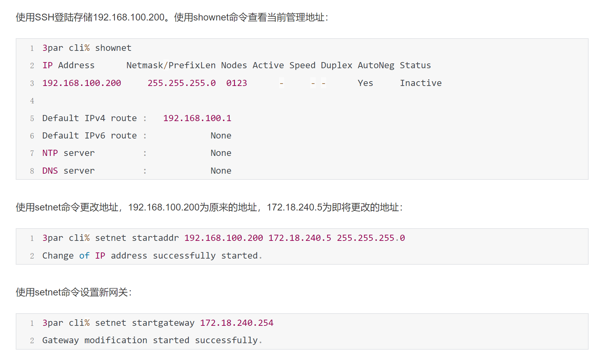Click the shownet command in first code block
The width and height of the screenshot is (603, 364).
coord(113,48)
